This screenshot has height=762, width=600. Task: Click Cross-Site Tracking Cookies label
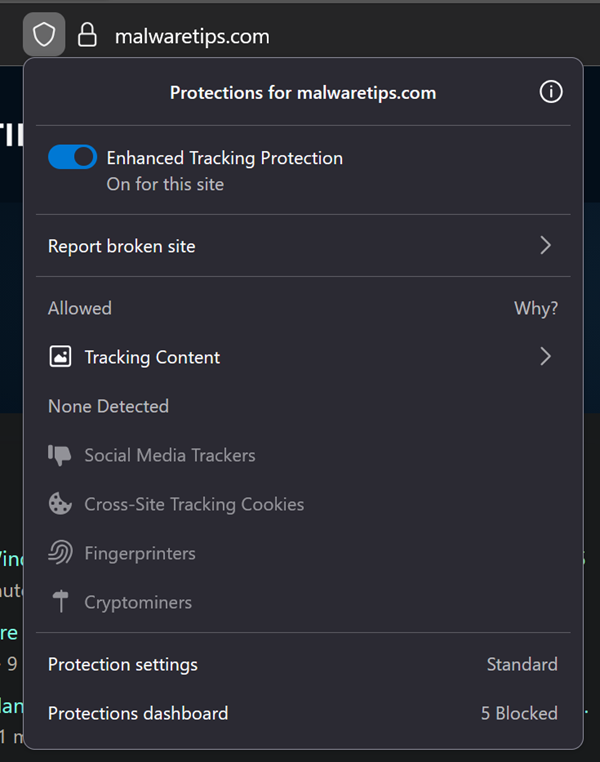(194, 504)
